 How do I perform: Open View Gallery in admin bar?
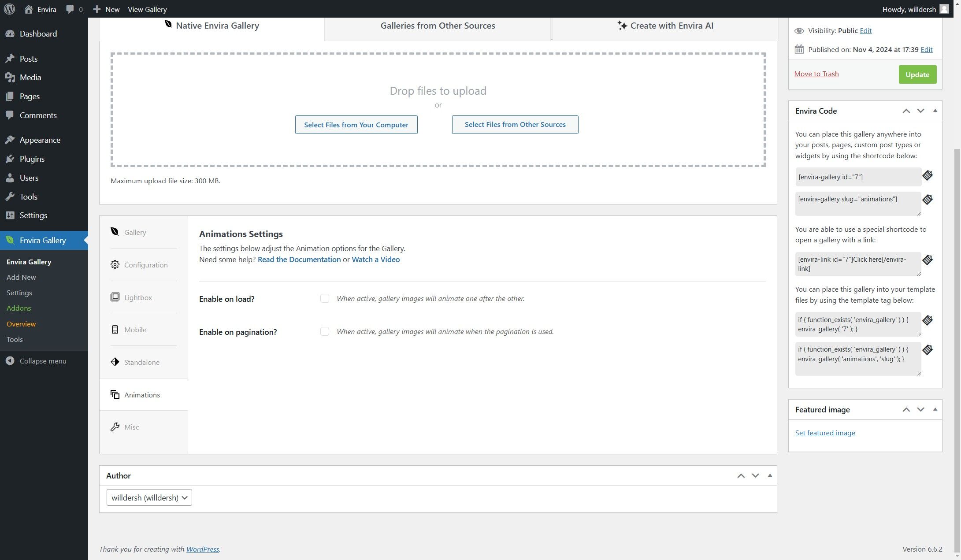click(147, 9)
